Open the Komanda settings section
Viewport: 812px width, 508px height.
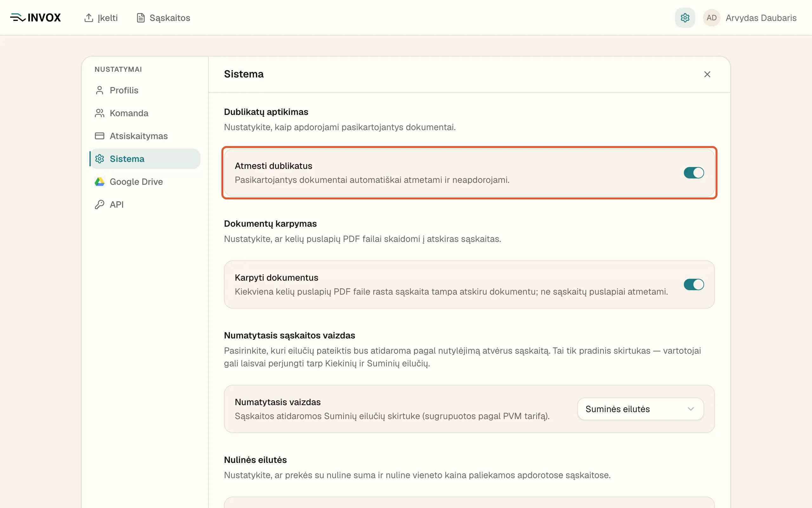point(145,113)
